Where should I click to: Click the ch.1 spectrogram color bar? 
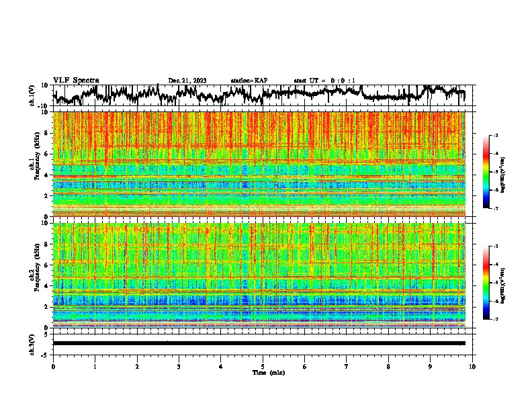click(486, 172)
